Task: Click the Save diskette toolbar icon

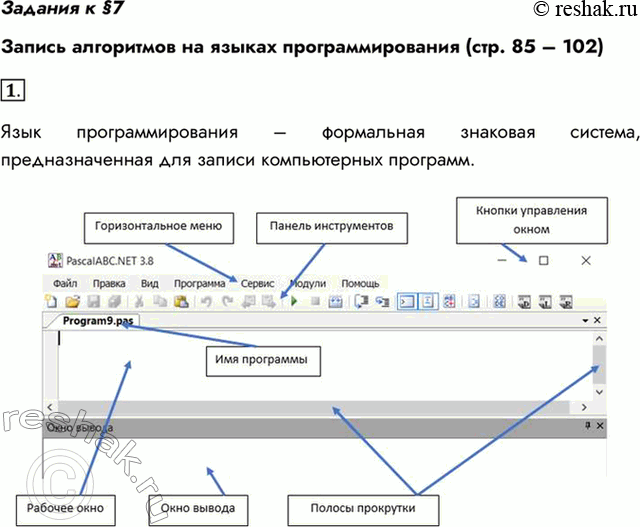Action: coord(93,301)
